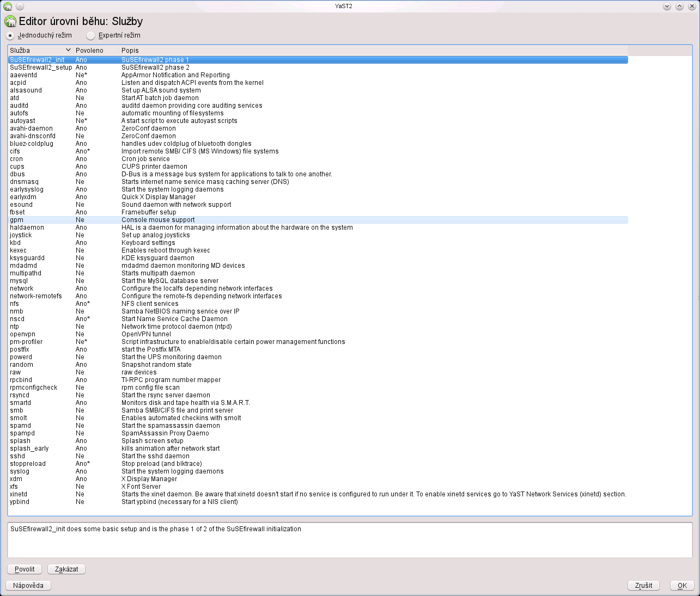Click the YaST icon beside the title

point(10,22)
